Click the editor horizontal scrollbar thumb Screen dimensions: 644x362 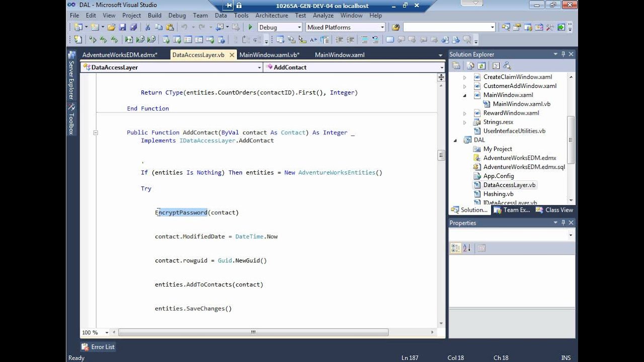click(253, 332)
